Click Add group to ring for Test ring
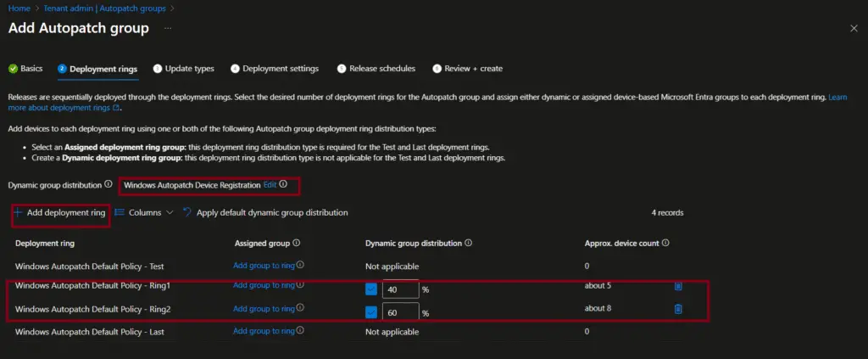The image size is (868, 359). tap(264, 266)
